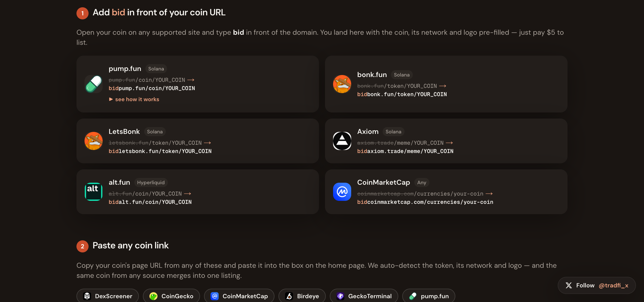Click the bidaxiom.trade/meme/YOUR_COIN URL text
This screenshot has height=302, width=644.
[x=405, y=151]
